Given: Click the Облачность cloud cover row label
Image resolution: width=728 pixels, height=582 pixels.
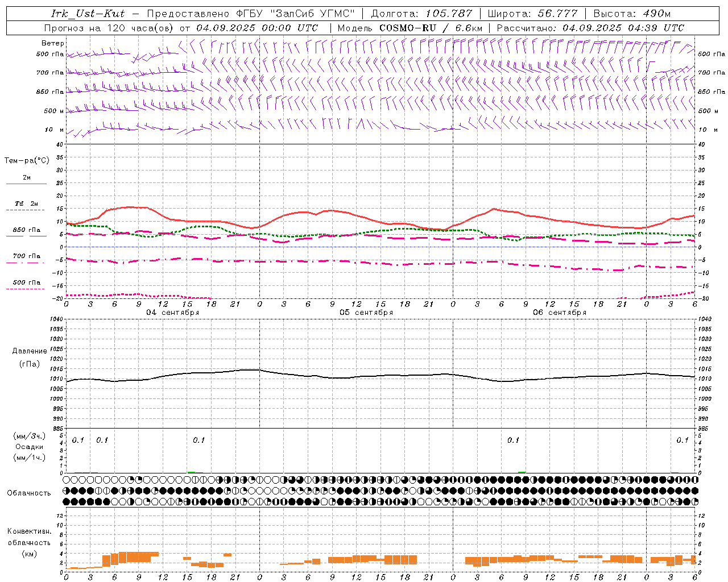Looking at the screenshot, I should [x=29, y=493].
